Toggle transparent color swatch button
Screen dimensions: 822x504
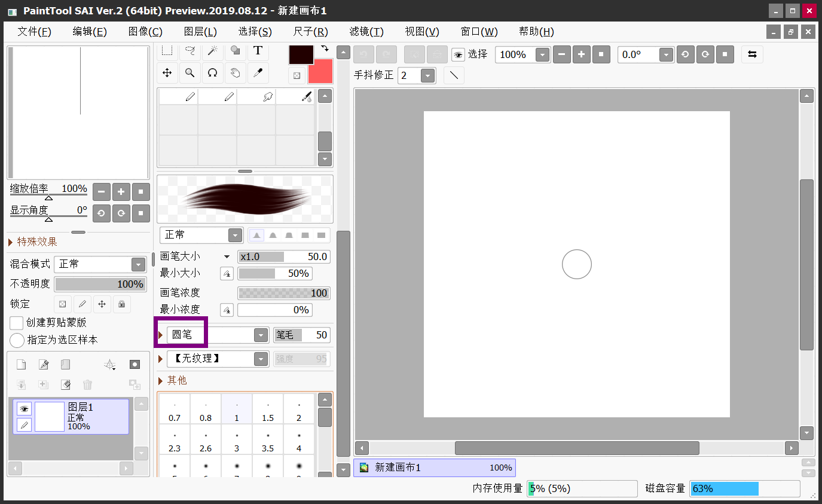[297, 75]
